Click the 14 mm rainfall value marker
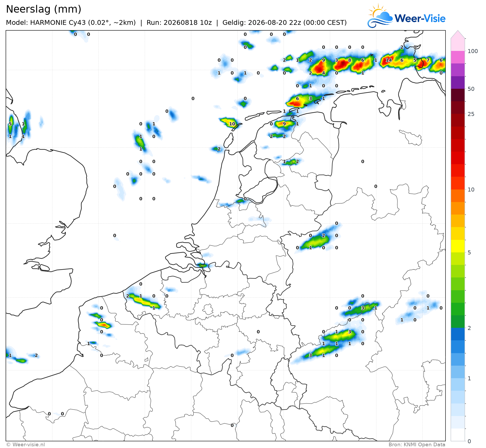Screen dimensions: 486x448 click(389, 60)
